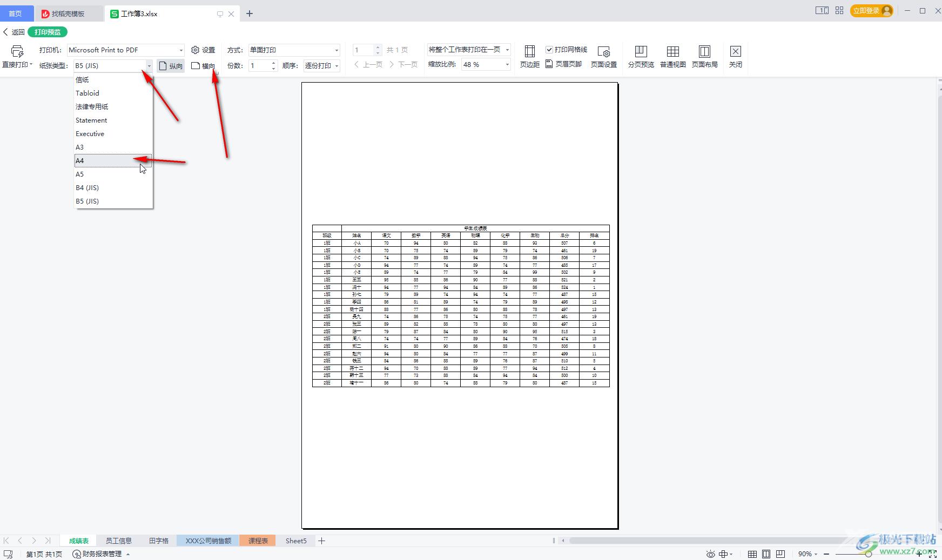Open page setup 页面设置
The height and width of the screenshot is (560, 942).
(603, 57)
